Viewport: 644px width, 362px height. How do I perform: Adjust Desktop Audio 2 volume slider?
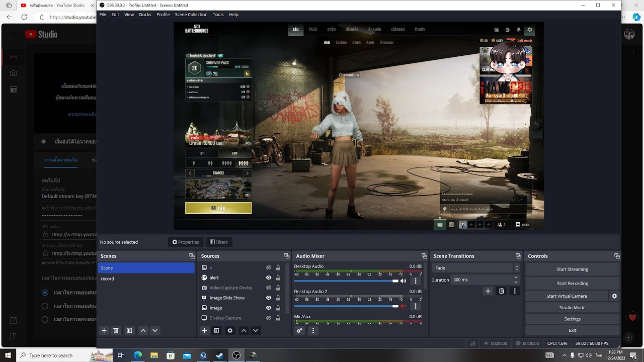point(346,306)
